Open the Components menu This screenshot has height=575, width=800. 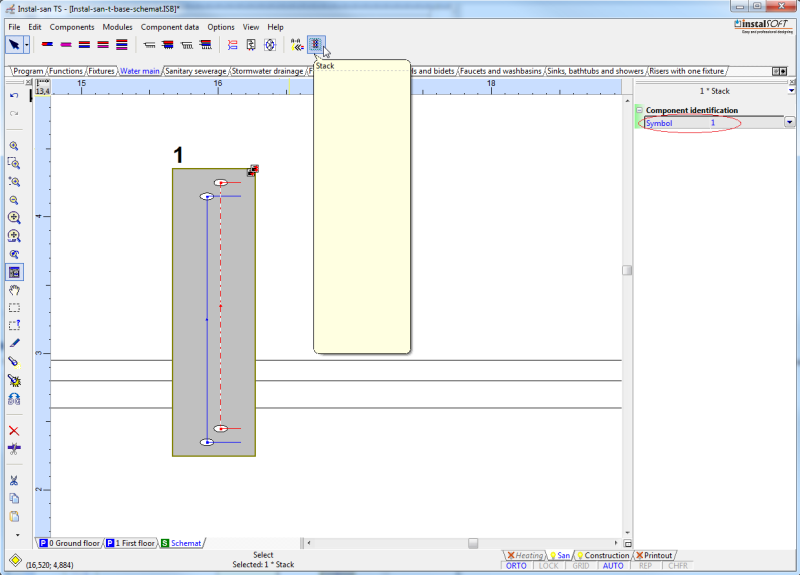pos(72,27)
